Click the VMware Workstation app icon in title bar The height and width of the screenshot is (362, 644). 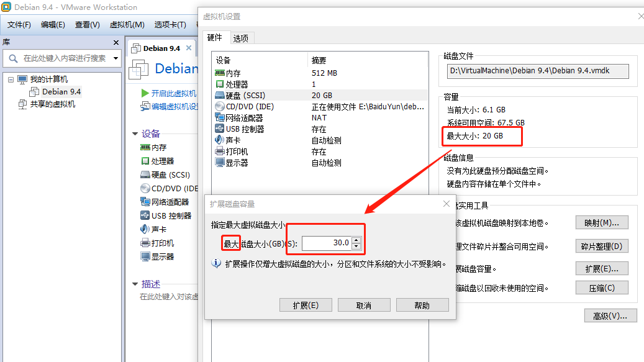[x=6, y=7]
